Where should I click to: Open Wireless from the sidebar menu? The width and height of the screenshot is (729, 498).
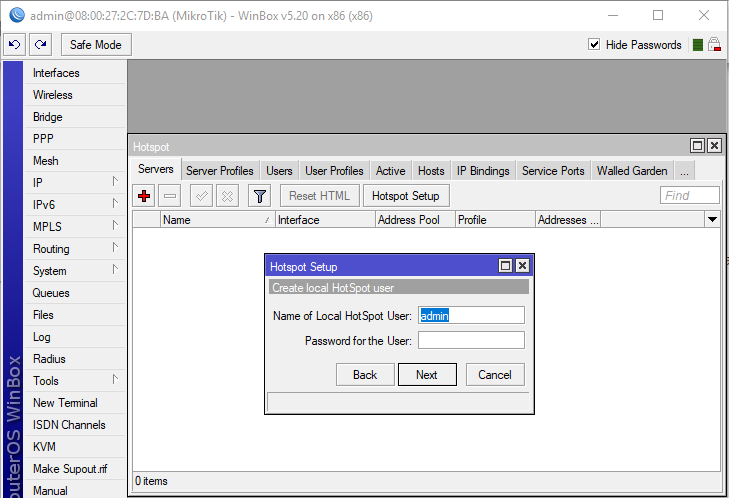click(74, 95)
